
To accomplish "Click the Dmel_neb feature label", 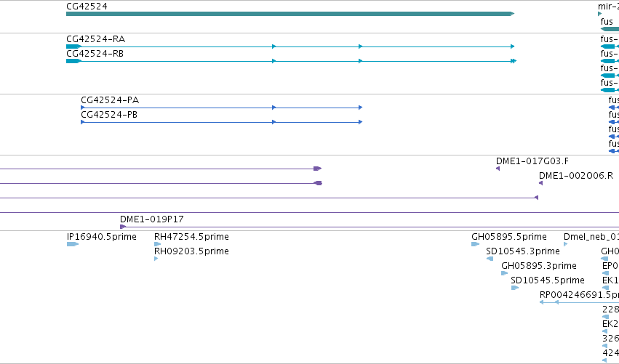I will click(x=591, y=237).
